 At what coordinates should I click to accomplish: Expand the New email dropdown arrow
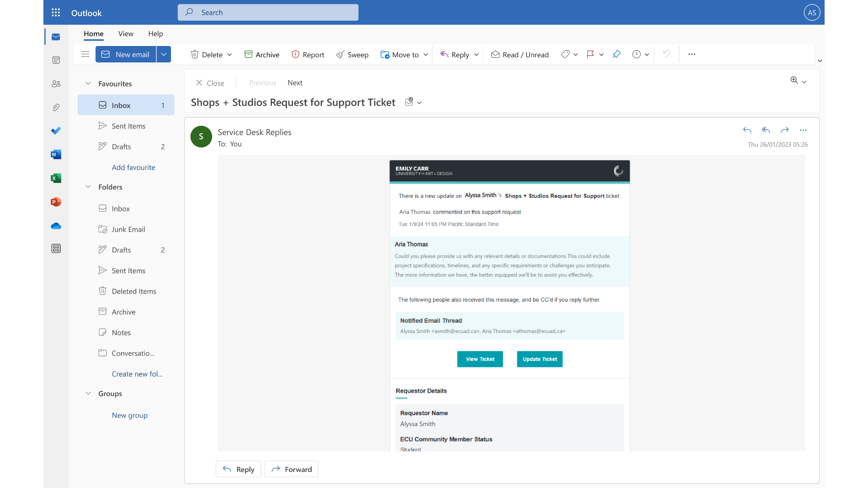click(164, 54)
